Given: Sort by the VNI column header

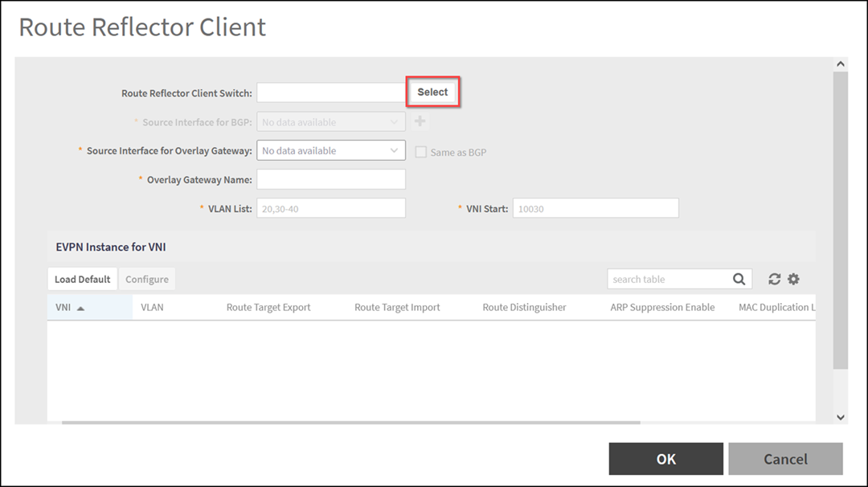Looking at the screenshot, I should (x=90, y=307).
